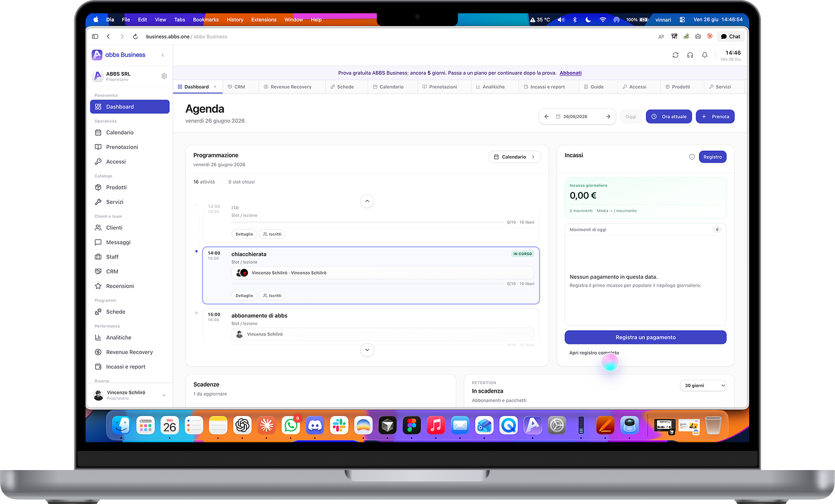Click the info icon beside Registro
The image size is (835, 504).
(692, 157)
